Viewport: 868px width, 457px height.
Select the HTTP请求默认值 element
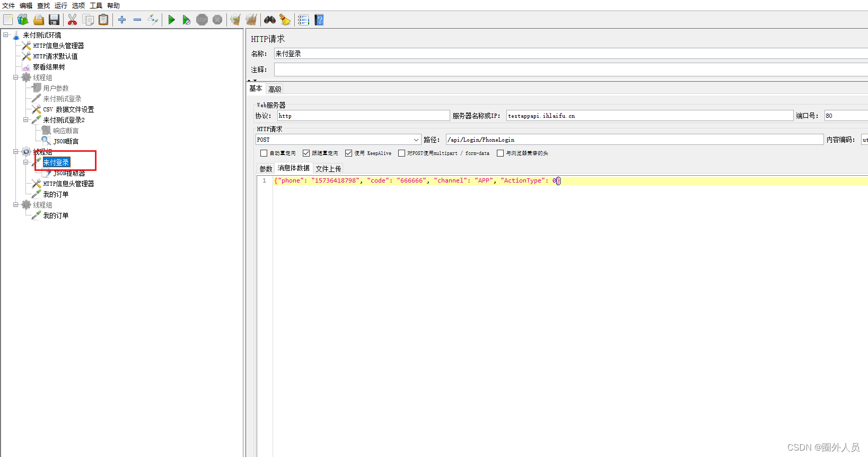point(55,56)
